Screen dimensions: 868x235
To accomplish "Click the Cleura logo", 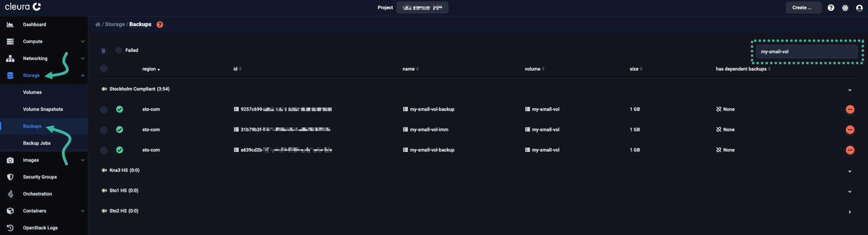I will click(x=23, y=7).
